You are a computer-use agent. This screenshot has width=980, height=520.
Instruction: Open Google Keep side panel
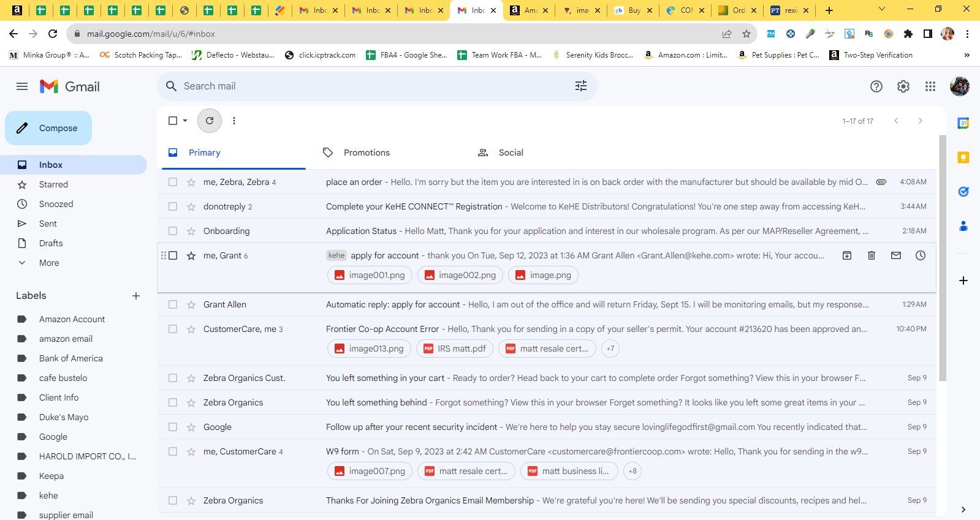point(963,157)
